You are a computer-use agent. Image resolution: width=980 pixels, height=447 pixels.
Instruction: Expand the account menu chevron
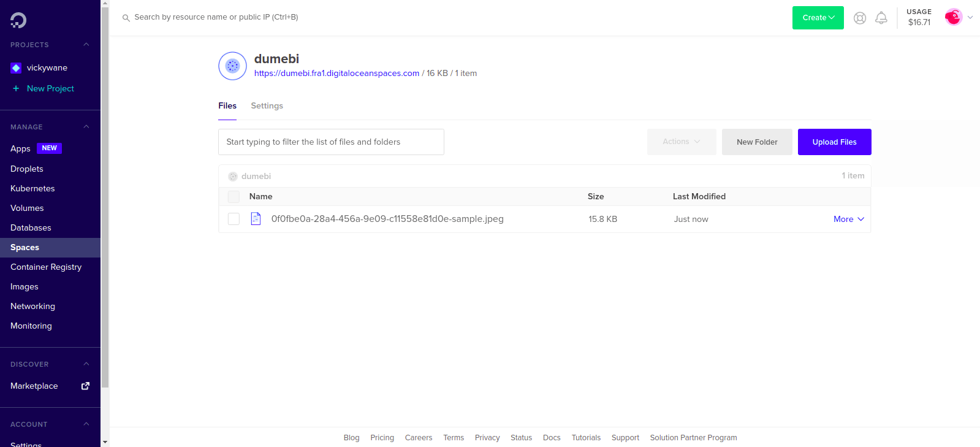coord(970,17)
